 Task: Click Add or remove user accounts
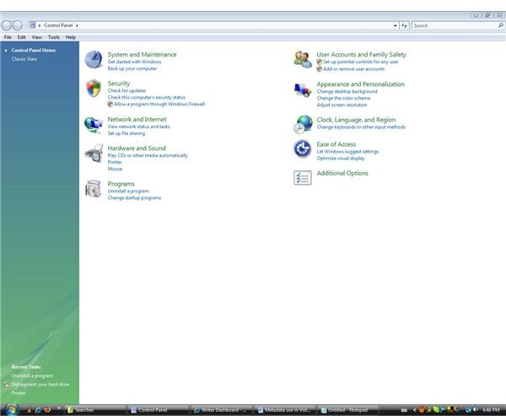(x=353, y=69)
